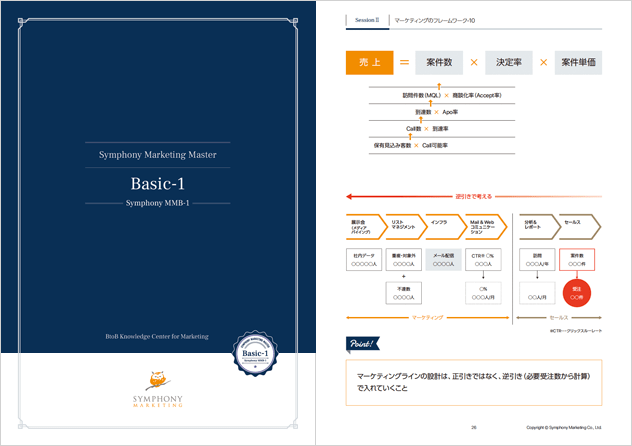Click the Session II tab label
Image resolution: width=632 pixels, height=446 pixels.
pyautogui.click(x=367, y=20)
